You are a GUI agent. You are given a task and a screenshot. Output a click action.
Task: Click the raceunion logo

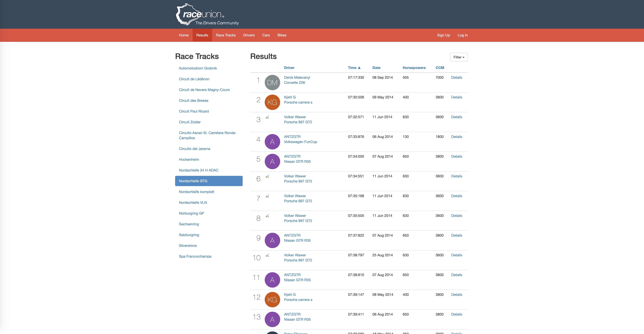(x=207, y=14)
